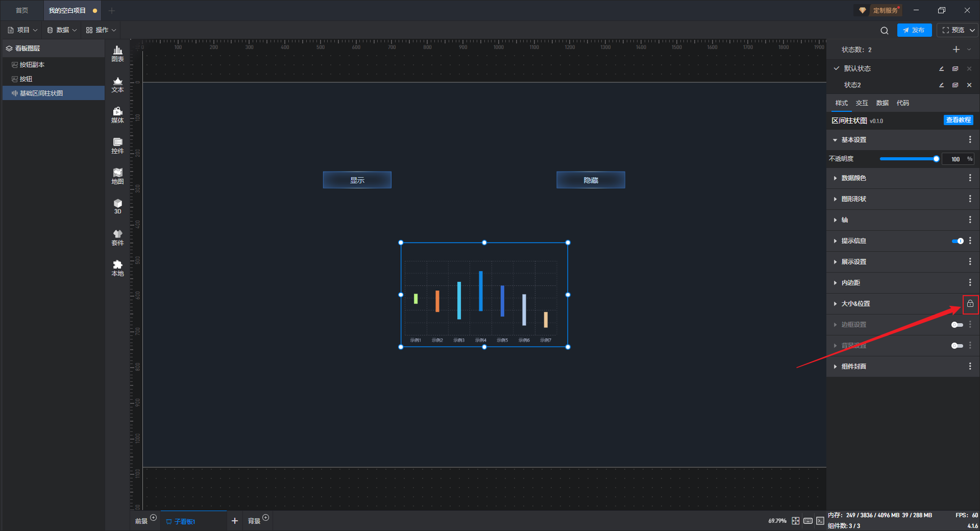Image resolution: width=980 pixels, height=531 pixels.
Task: Open more options for 内边距
Action: click(970, 283)
